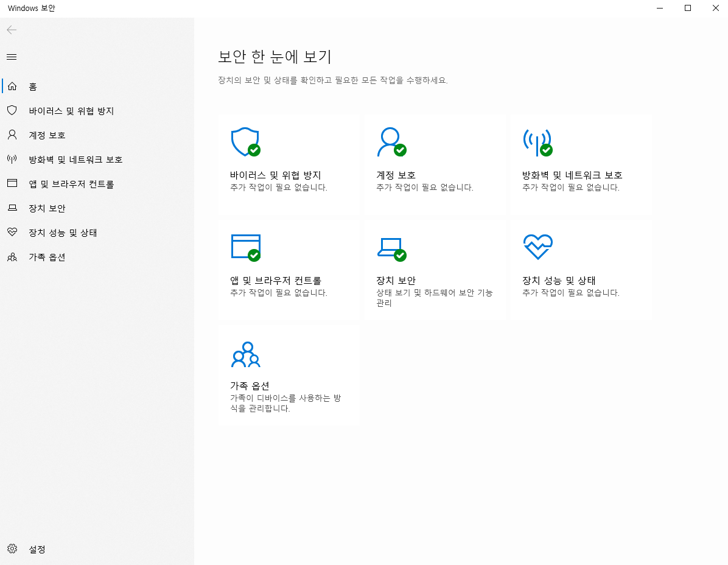Click the family people icon in sidebar
The image size is (728, 565).
click(12, 257)
